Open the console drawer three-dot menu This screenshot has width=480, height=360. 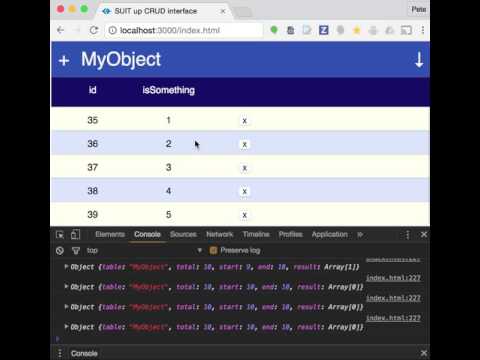tap(60, 353)
